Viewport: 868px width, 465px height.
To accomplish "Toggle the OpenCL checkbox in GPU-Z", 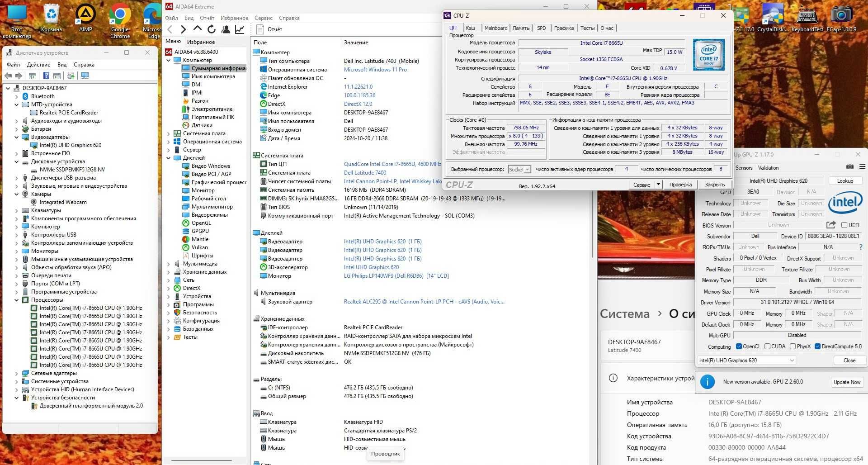I will tap(739, 346).
